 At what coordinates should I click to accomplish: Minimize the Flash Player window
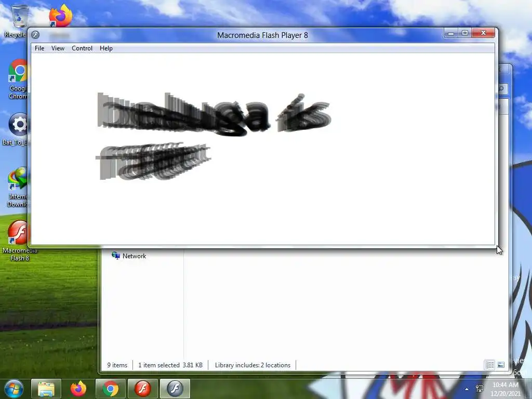pos(450,33)
